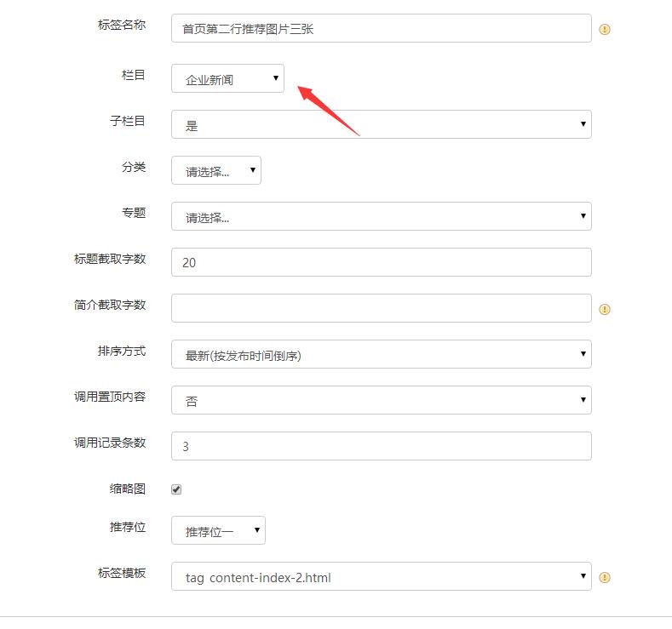
Task: Open the 推荐位 dropdown showing 推荐位一
Action: click(218, 531)
